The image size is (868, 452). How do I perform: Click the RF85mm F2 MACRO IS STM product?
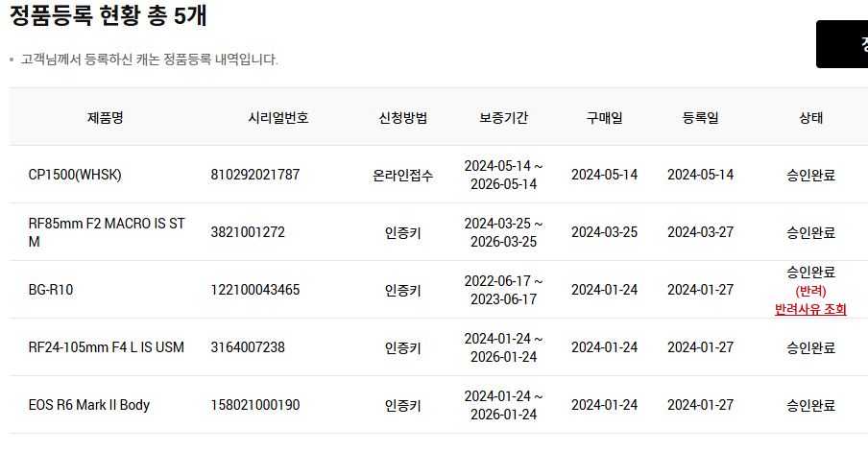click(107, 232)
